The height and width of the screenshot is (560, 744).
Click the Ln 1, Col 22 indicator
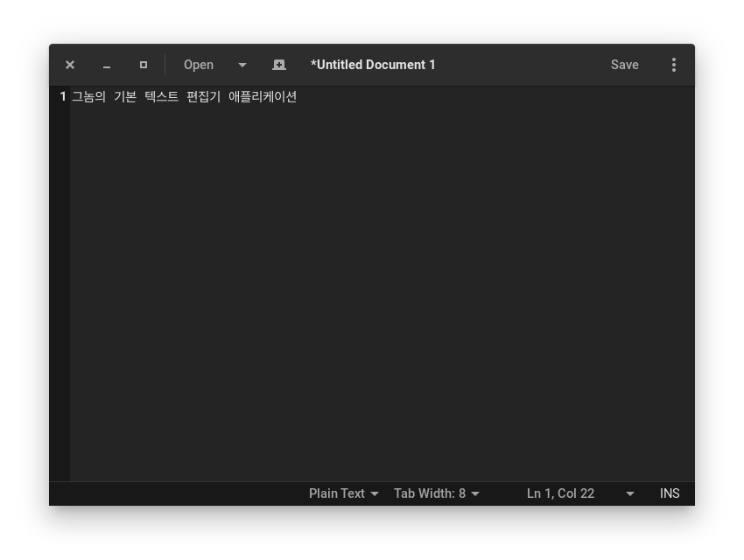[x=560, y=493]
